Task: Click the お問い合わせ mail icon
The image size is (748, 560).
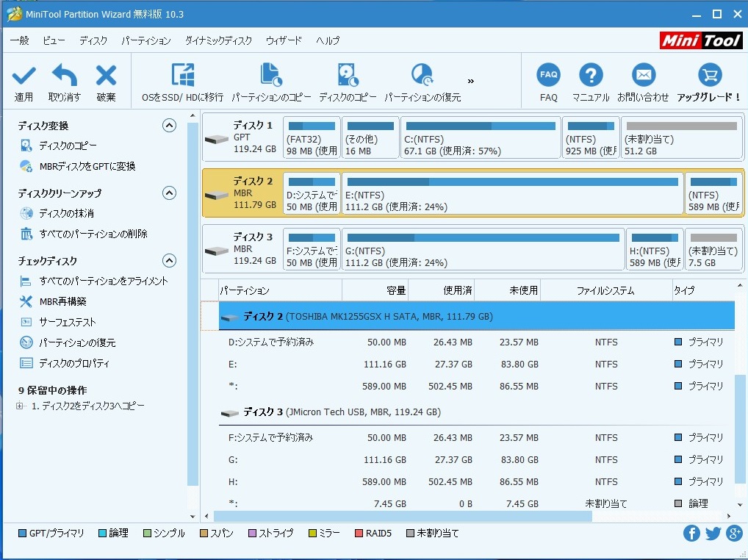Action: pyautogui.click(x=643, y=76)
